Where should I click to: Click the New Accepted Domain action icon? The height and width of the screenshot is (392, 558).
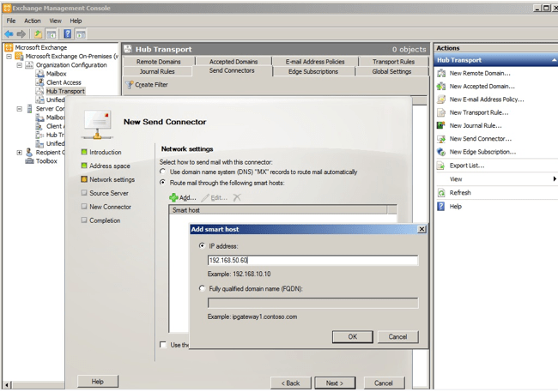click(x=441, y=87)
